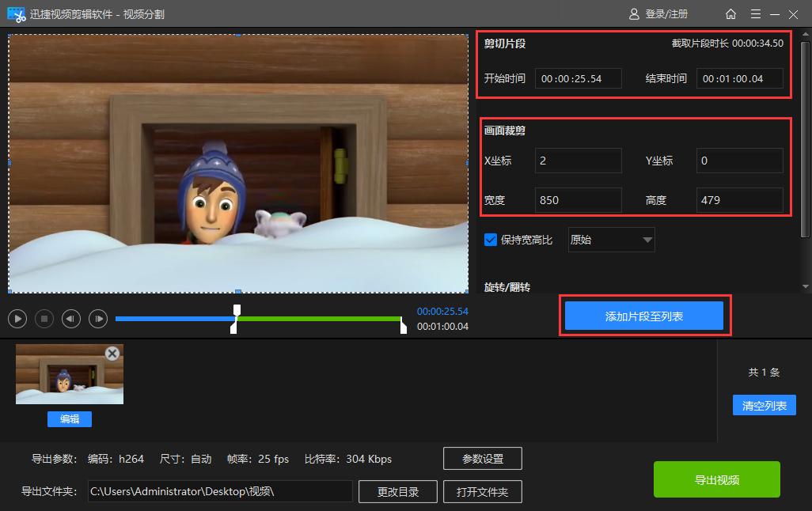Viewport: 812px width, 511px height.
Task: Click the scissors app logo icon
Action: click(x=15, y=13)
